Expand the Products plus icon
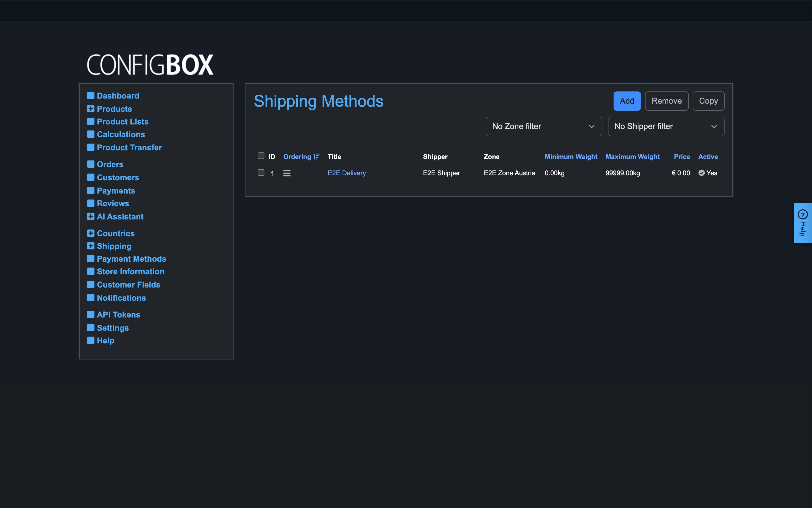This screenshot has height=508, width=812. point(91,109)
